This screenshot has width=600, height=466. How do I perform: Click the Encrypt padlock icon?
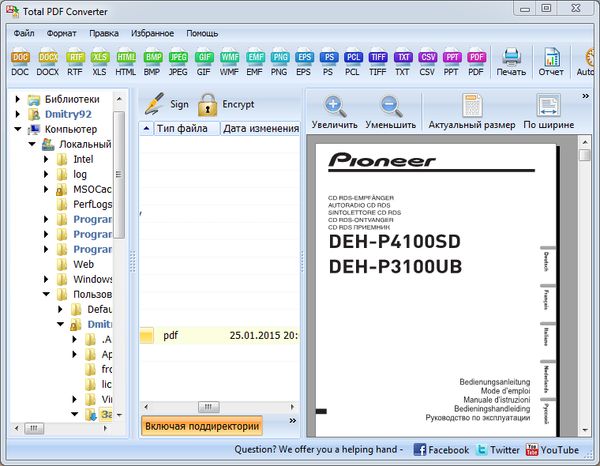tap(208, 104)
